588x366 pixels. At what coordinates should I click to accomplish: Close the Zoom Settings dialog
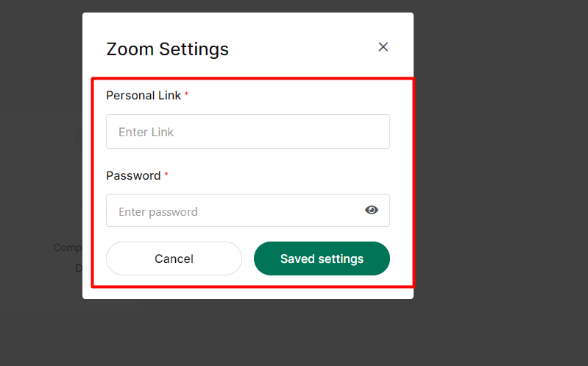click(x=383, y=47)
